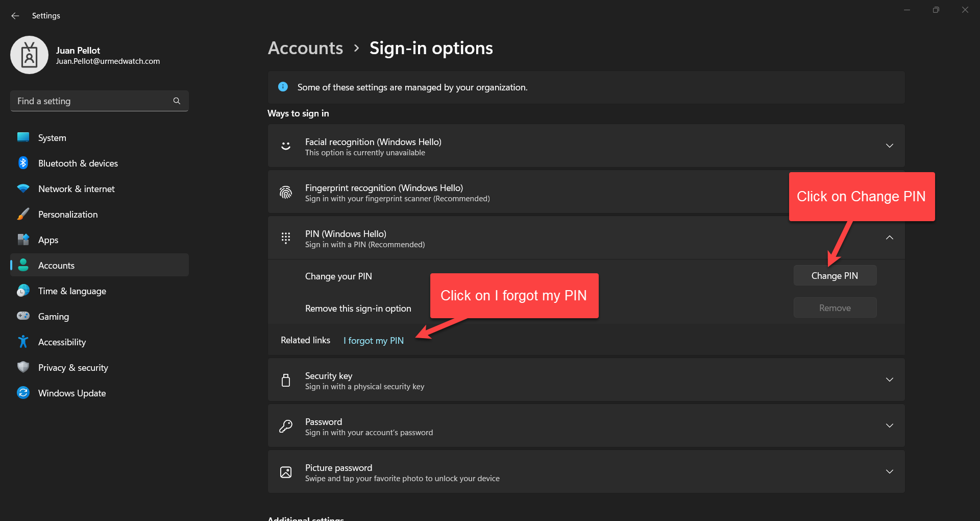Open Network & internet settings
Screen dimensions: 980x521
(76, 189)
